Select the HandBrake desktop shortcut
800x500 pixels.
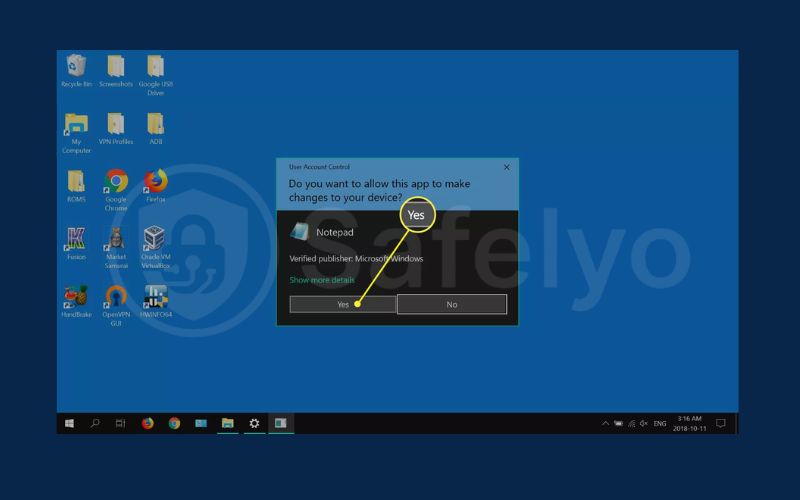pos(77,302)
